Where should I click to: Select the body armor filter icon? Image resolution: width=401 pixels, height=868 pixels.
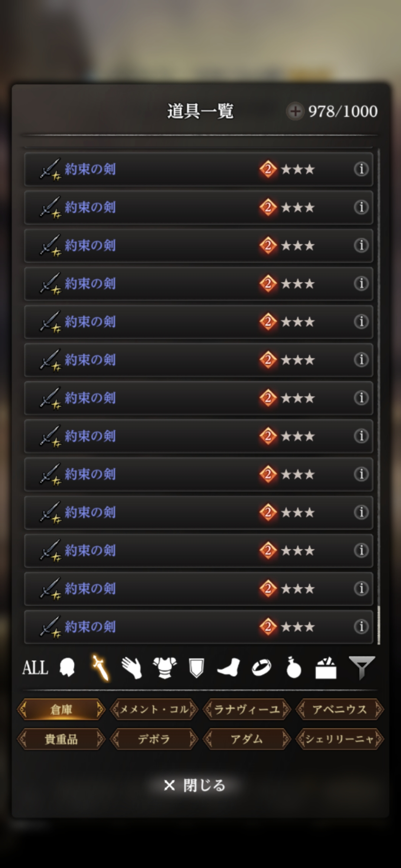coord(165,668)
